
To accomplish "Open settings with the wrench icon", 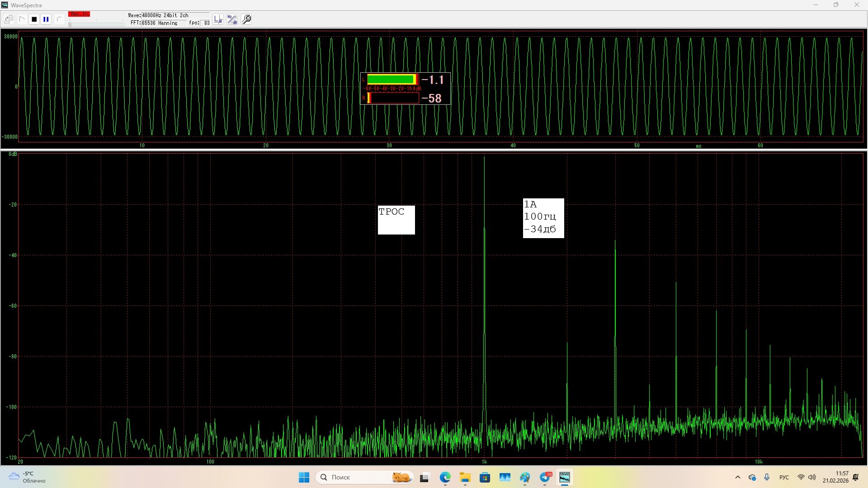I will [246, 19].
